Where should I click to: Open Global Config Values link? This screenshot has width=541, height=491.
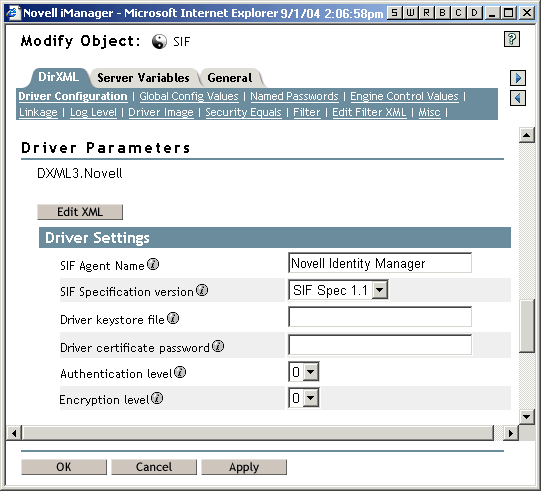tap(189, 96)
